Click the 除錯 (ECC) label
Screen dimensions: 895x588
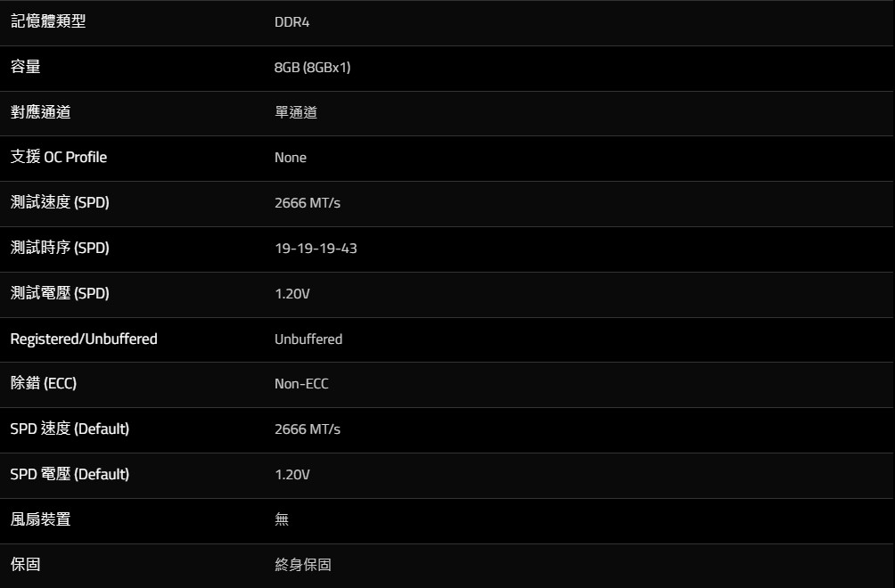pos(44,384)
